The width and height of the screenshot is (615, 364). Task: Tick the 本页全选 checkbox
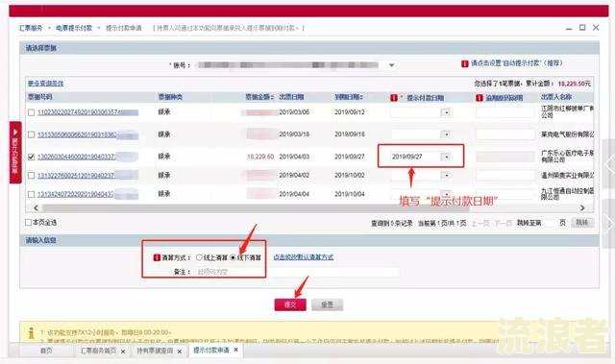click(28, 222)
